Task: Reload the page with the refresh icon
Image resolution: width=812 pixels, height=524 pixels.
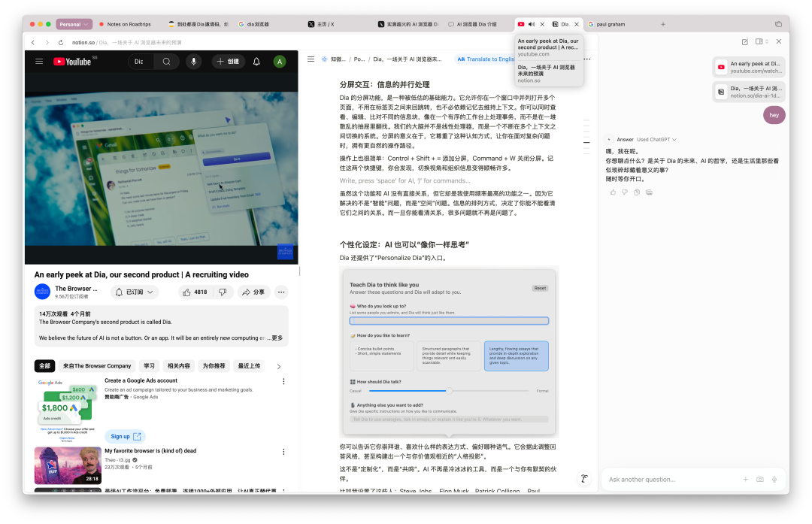Action: click(61, 43)
